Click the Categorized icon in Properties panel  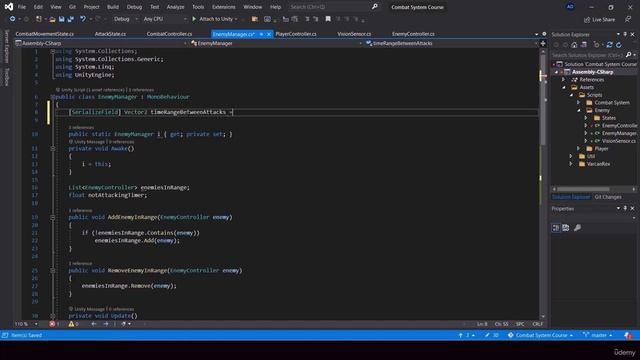[x=556, y=228]
